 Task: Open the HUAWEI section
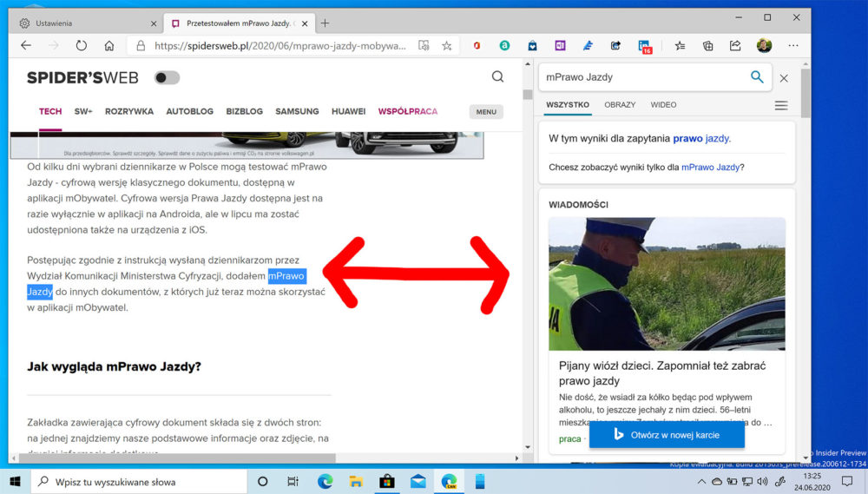click(348, 111)
